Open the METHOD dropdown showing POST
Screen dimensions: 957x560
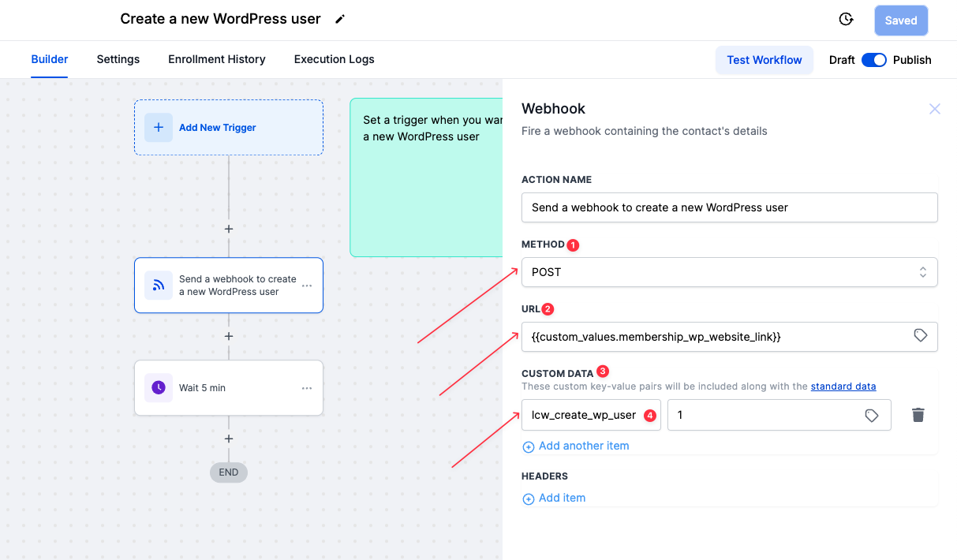tap(729, 272)
